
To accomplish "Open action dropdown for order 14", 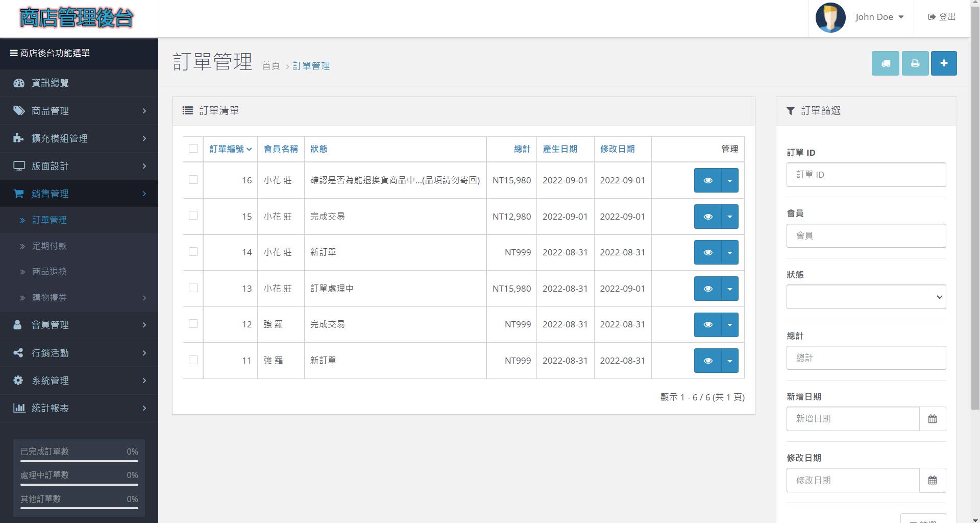I will 730,252.
